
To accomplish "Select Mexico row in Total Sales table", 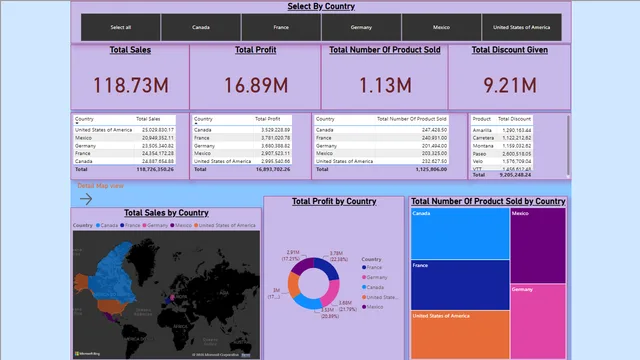I will point(124,138).
